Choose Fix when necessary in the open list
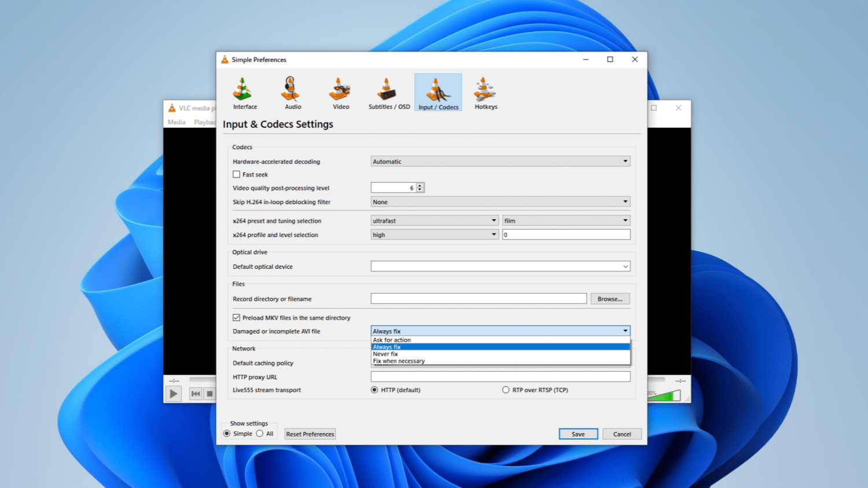This screenshot has width=868, height=488. click(x=501, y=361)
